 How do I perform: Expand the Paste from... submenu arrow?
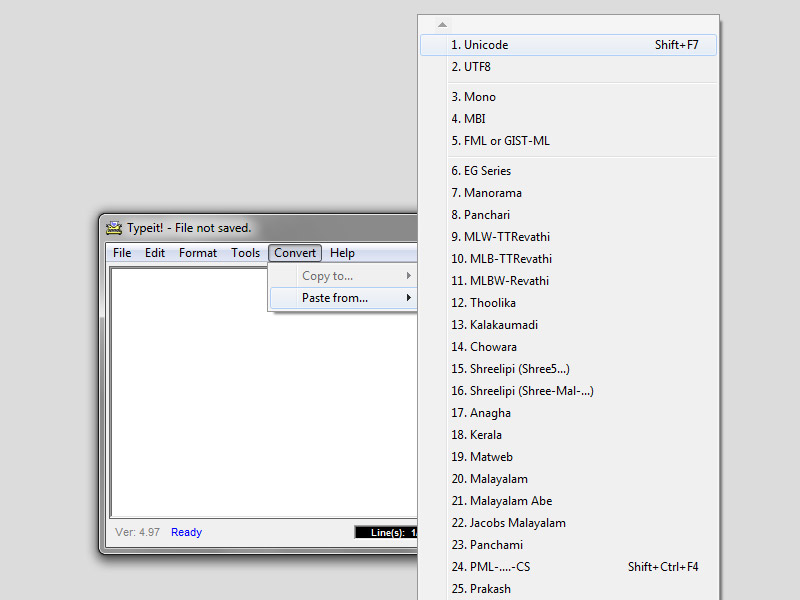(x=408, y=297)
